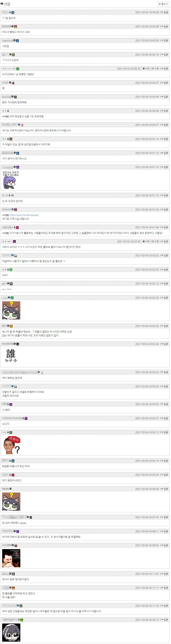Edit the 20:02:02 comment via 수정
Image resolution: width=171 pixels, height=644 pixels.
pyautogui.click(x=155, y=241)
